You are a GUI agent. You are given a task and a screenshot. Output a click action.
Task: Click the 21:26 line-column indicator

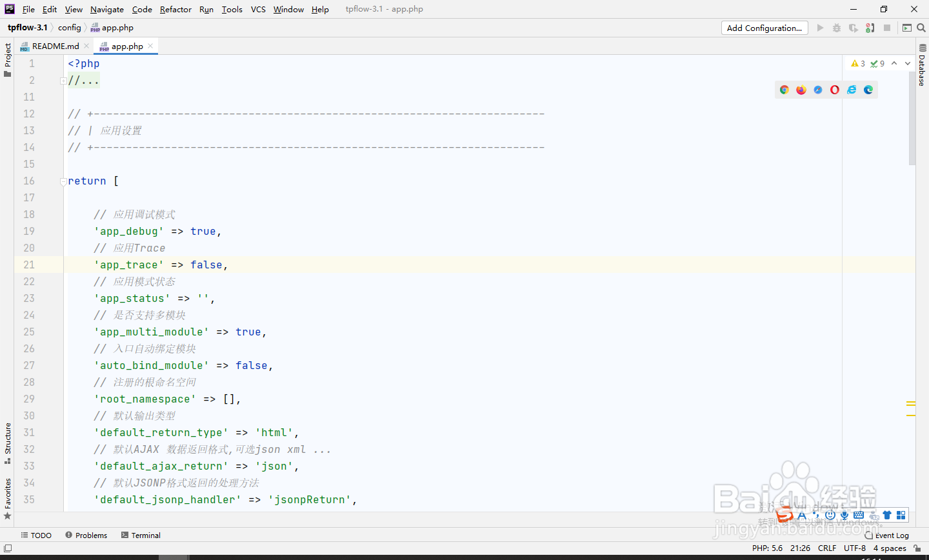(800, 548)
